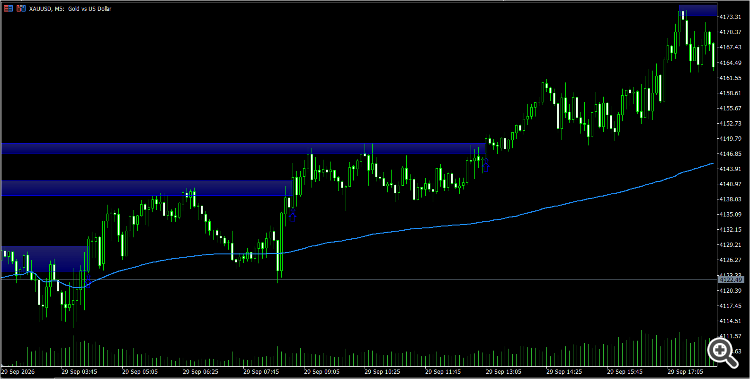Screen dimensions: 750x379
Task: Select the XAUUSD, M5 chart title
Action: (x=70, y=9)
